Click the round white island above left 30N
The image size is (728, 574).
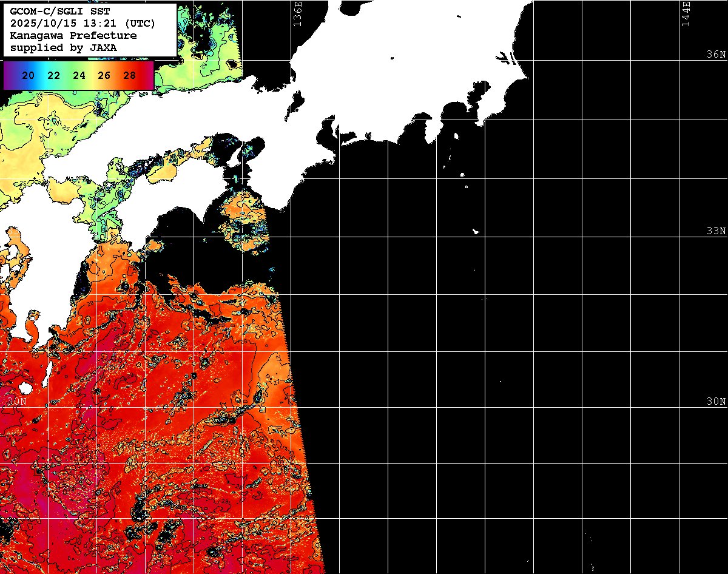click(x=25, y=388)
